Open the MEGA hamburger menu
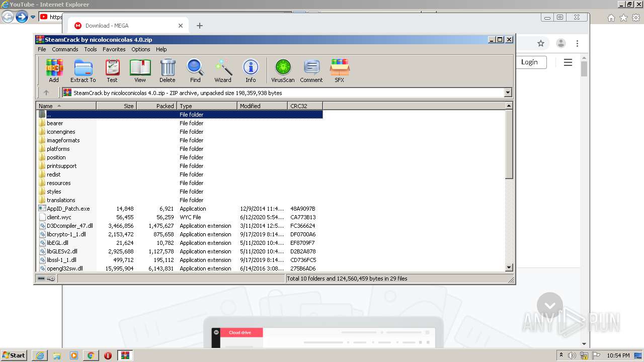 tap(568, 62)
